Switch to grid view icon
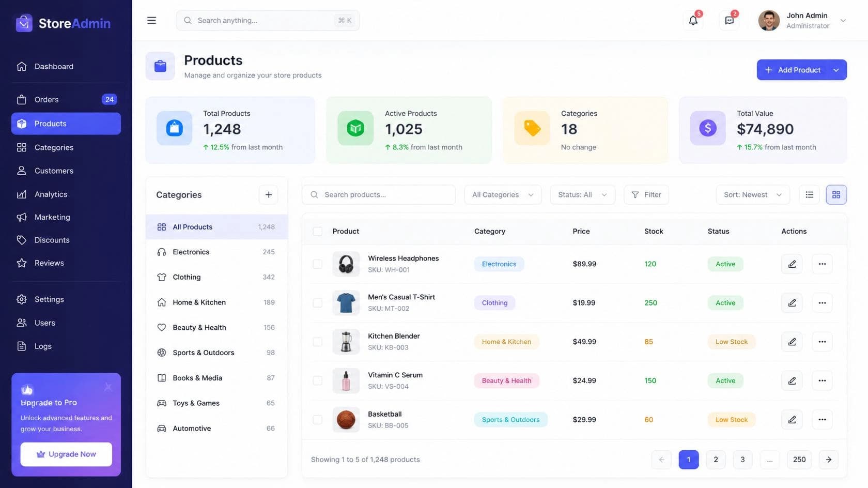Screen dimensions: 868x488 coord(836,195)
